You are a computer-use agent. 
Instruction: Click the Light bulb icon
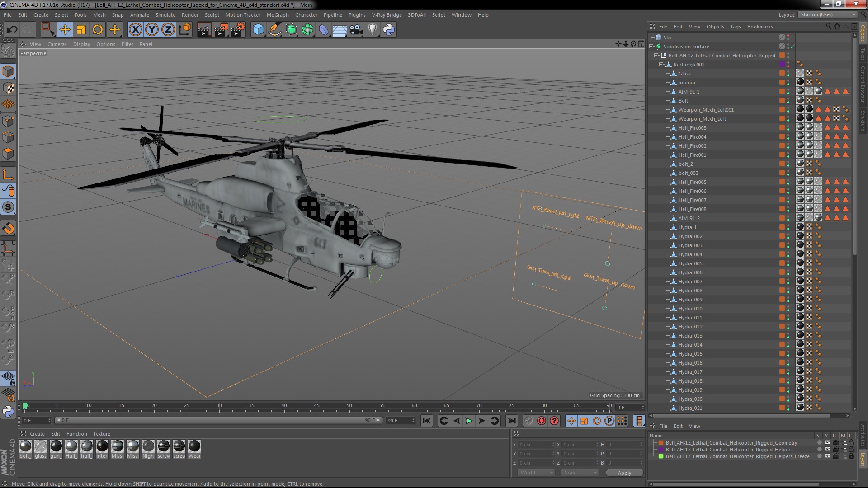[x=372, y=30]
